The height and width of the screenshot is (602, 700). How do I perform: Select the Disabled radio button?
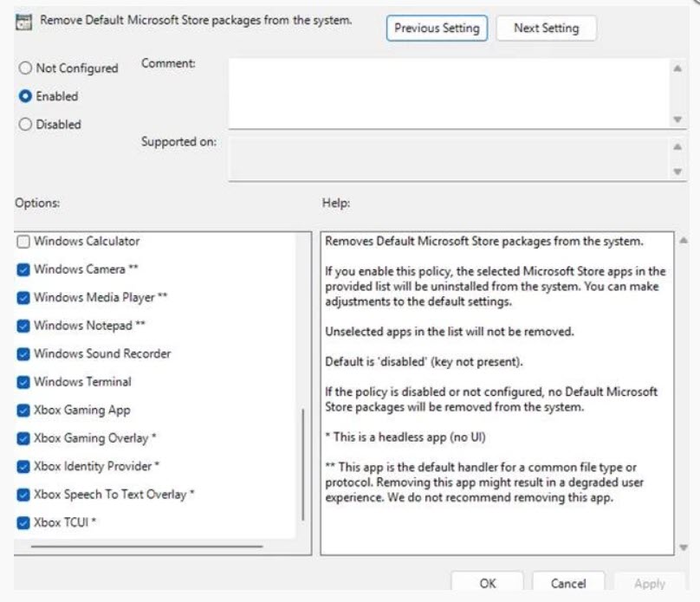[x=25, y=124]
